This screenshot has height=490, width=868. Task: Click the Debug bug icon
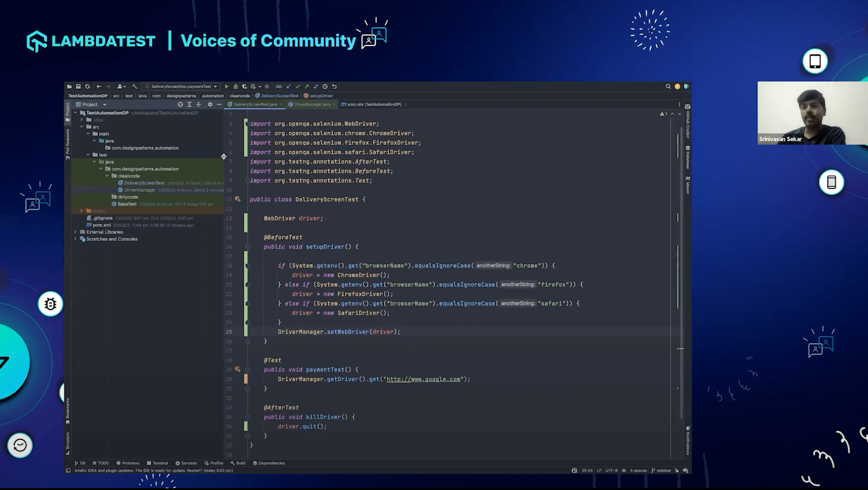[x=236, y=86]
